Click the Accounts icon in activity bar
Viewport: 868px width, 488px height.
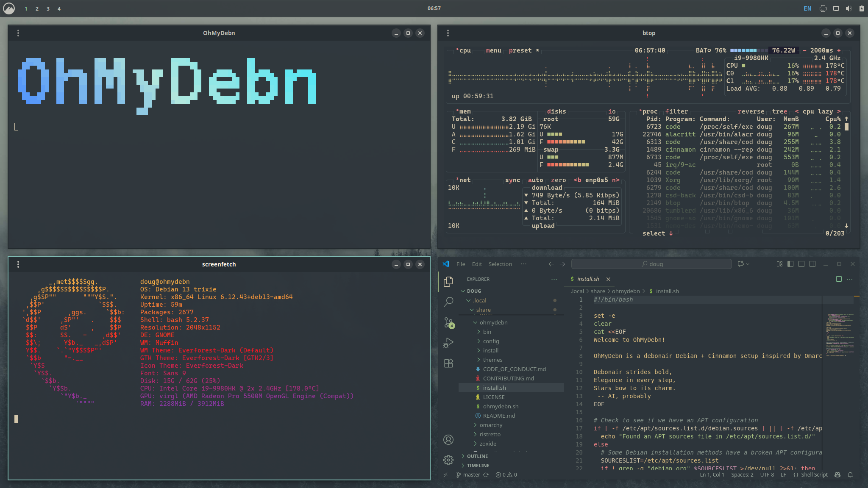point(448,440)
